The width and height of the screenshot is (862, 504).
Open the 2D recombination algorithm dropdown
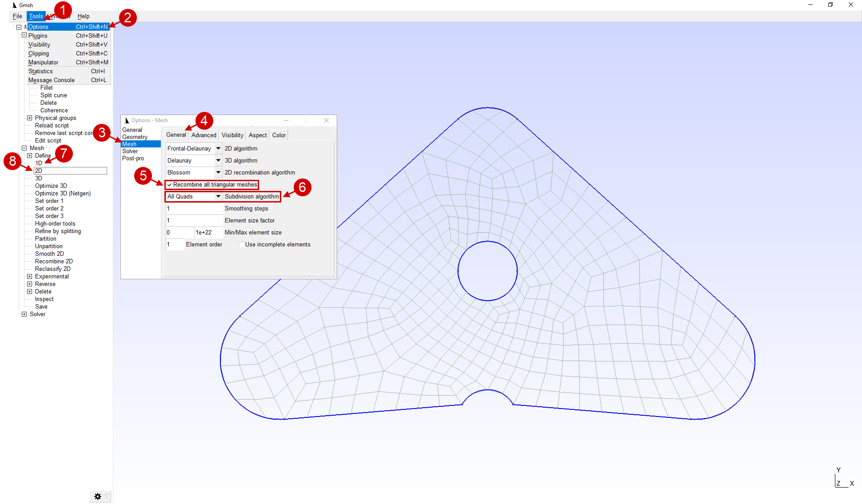[218, 173]
